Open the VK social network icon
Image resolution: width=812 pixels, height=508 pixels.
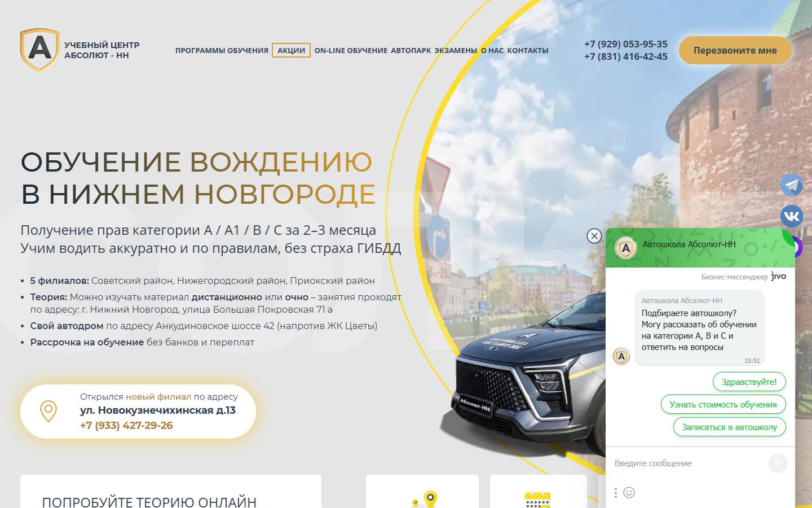click(x=792, y=216)
